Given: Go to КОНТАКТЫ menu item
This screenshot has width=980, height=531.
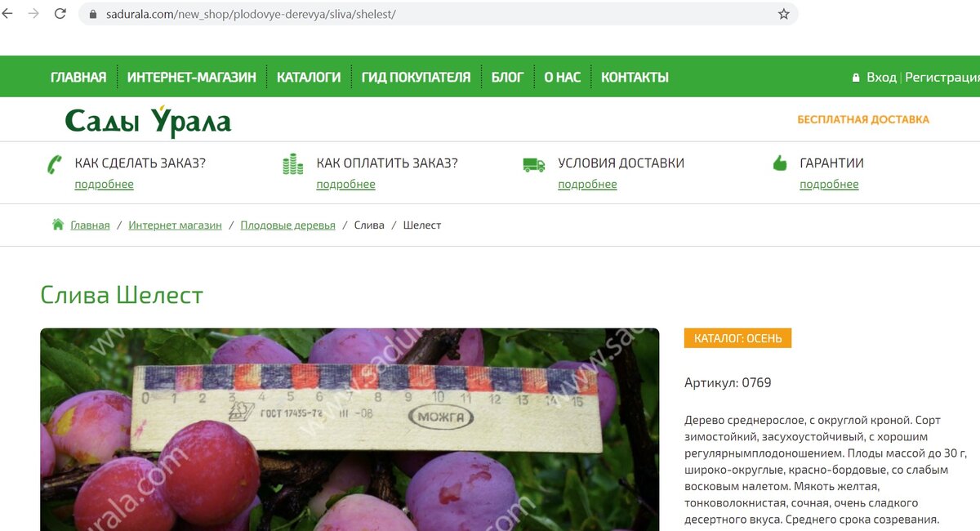Looking at the screenshot, I should [x=635, y=78].
